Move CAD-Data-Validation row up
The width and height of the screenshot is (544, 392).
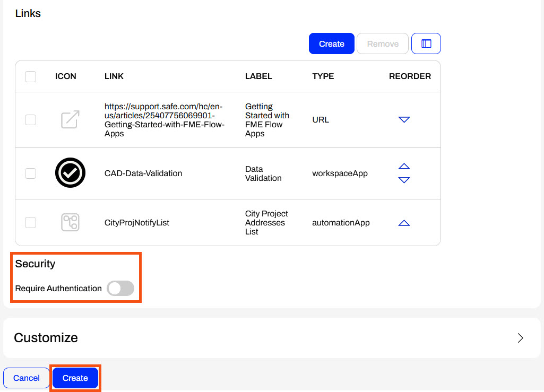[x=404, y=167]
